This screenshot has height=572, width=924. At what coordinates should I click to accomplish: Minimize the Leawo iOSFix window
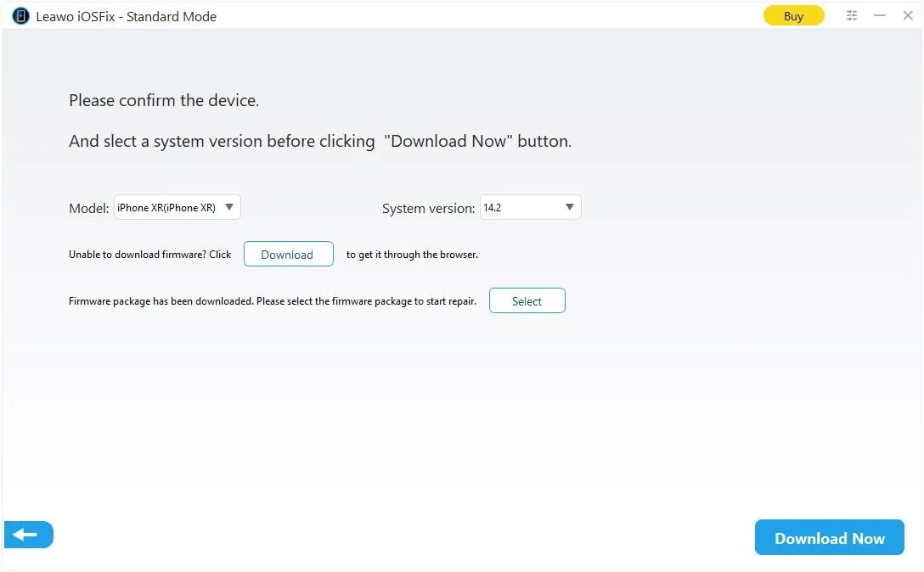point(880,16)
